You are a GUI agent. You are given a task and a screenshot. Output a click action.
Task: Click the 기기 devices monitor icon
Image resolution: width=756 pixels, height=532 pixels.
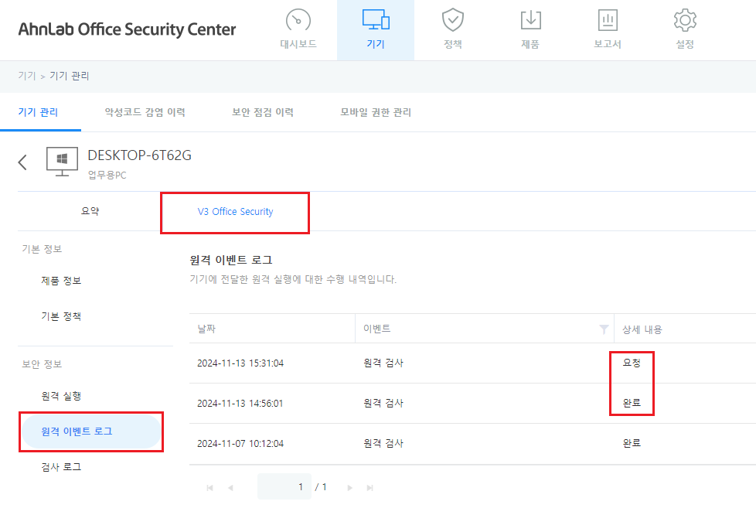pyautogui.click(x=376, y=21)
